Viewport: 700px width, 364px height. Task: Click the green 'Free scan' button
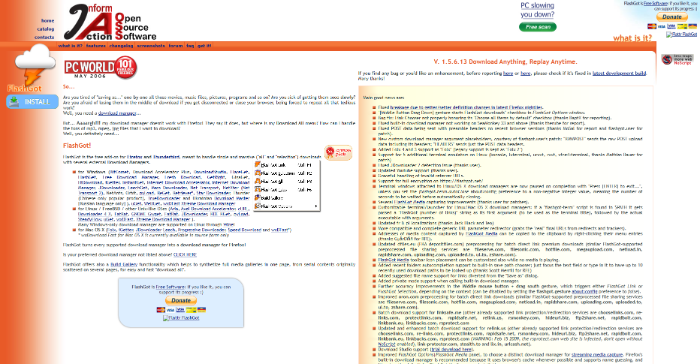(538, 27)
